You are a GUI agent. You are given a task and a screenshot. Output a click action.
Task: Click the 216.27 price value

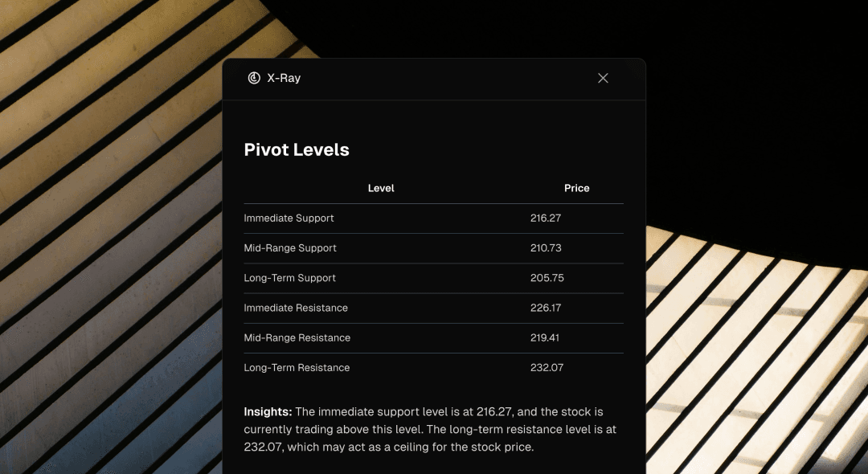[545, 218]
